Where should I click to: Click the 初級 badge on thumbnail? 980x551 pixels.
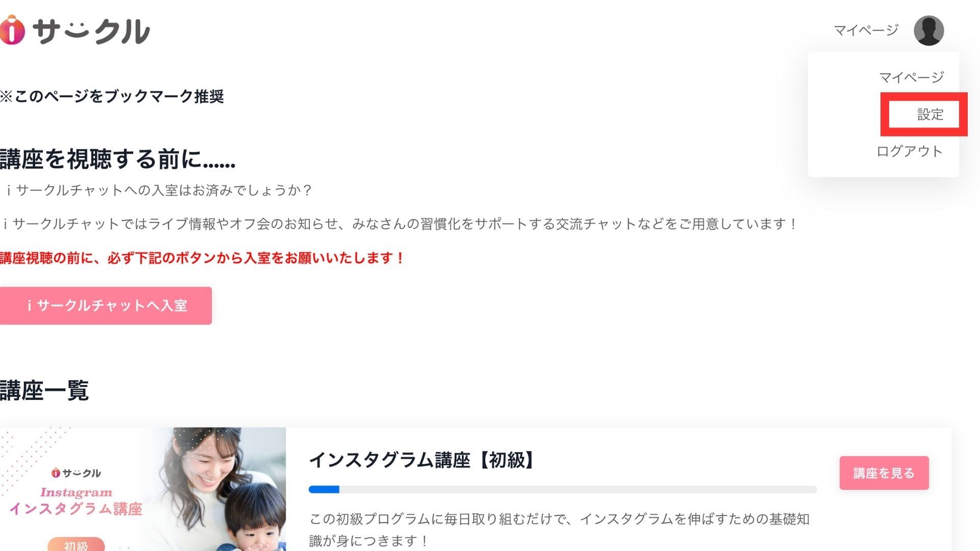tap(76, 544)
